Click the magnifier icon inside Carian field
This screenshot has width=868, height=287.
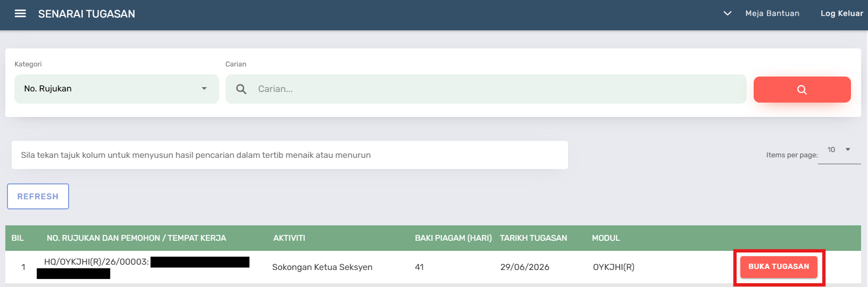tap(241, 89)
